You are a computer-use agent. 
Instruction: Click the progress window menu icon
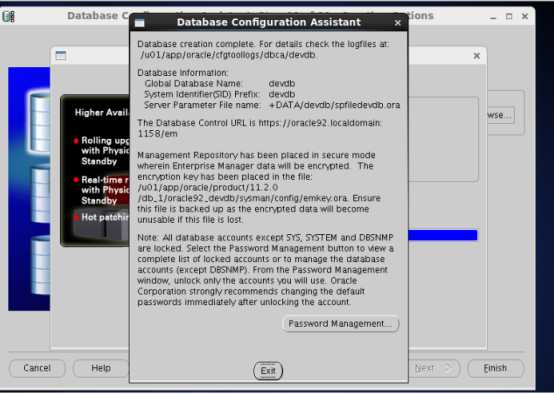61,55
